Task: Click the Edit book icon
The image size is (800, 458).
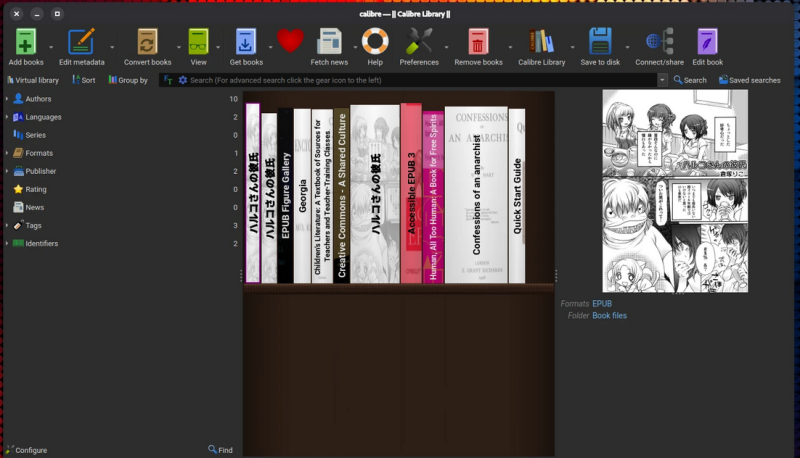Action: point(707,42)
